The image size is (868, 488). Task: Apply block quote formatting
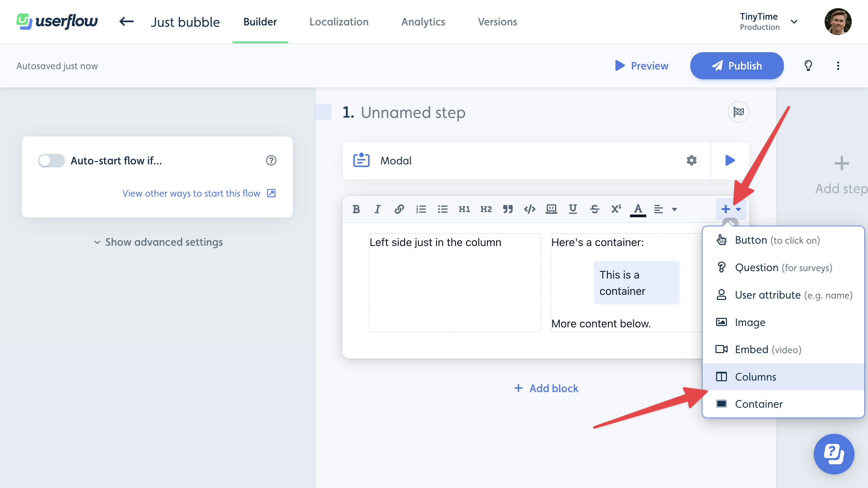point(508,209)
